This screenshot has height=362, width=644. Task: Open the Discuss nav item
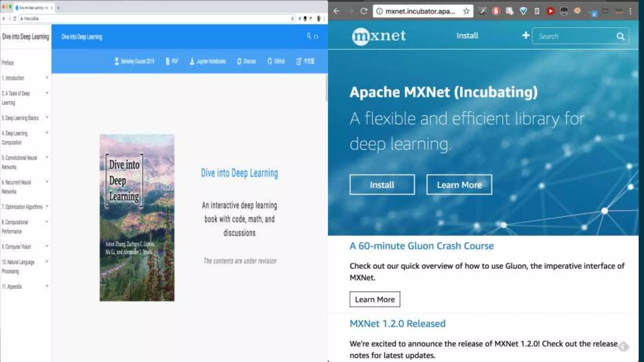(247, 61)
